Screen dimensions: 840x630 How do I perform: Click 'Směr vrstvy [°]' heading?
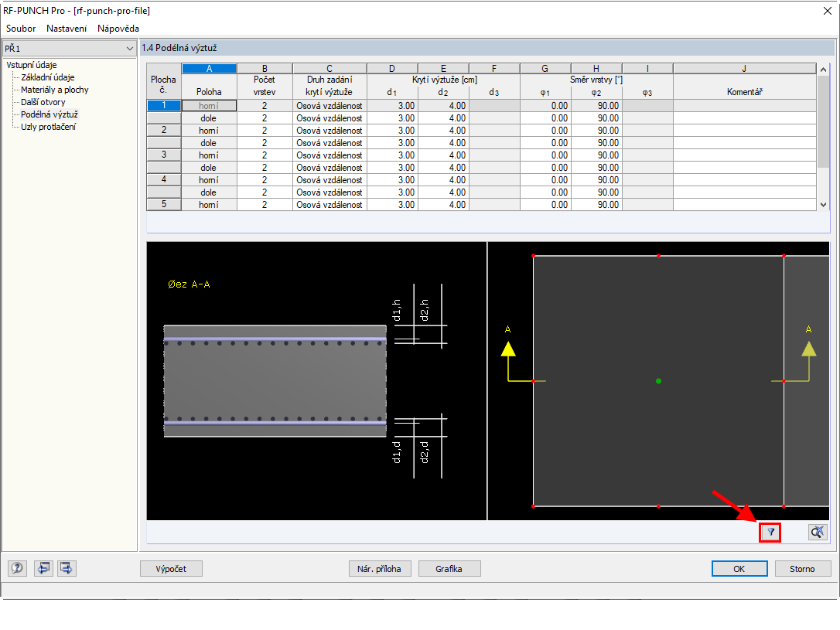tap(596, 80)
